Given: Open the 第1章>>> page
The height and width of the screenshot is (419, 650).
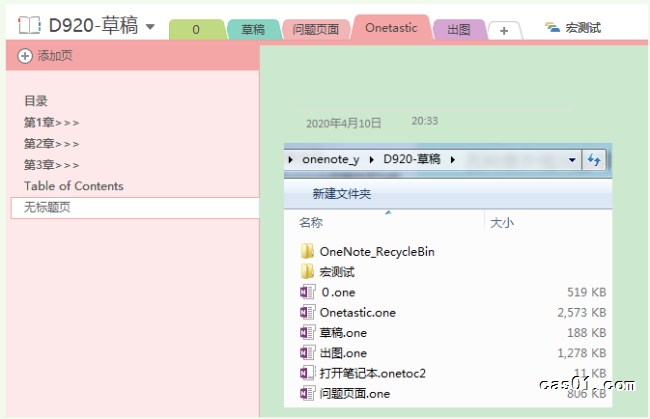Looking at the screenshot, I should pos(51,122).
